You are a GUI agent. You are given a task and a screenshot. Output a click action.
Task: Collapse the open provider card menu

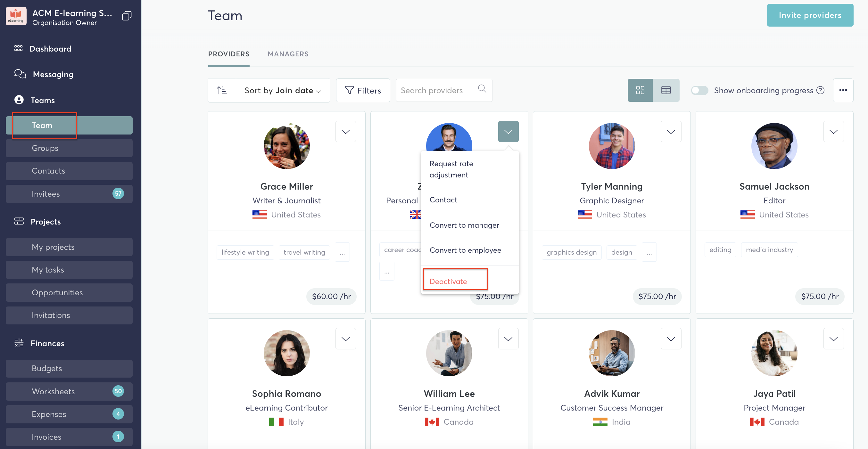[508, 132]
